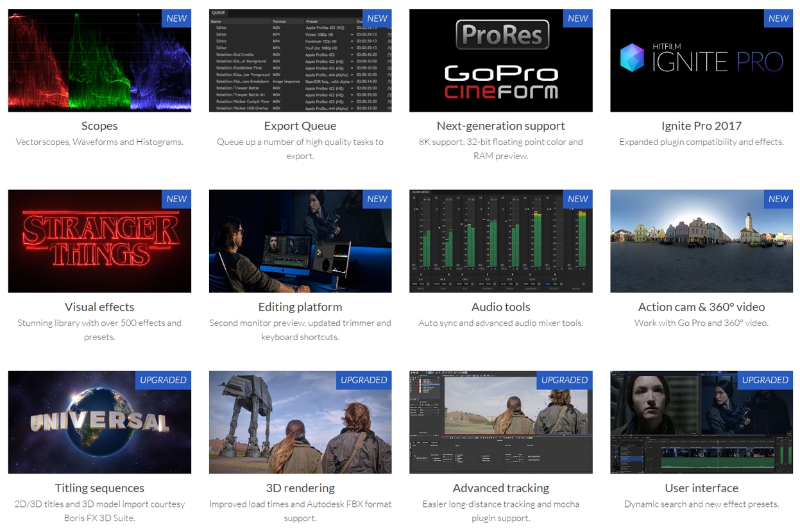Select the Titling sequences heading
This screenshot has width=800, height=532.
pos(99,488)
